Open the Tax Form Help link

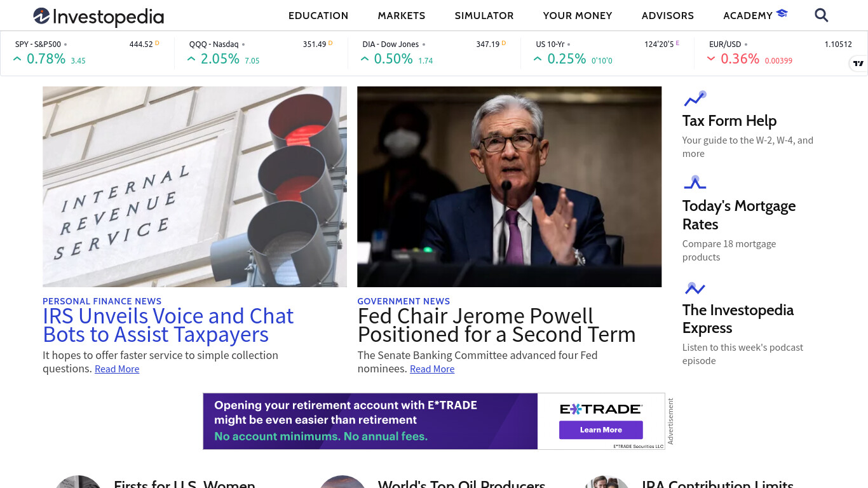(729, 121)
